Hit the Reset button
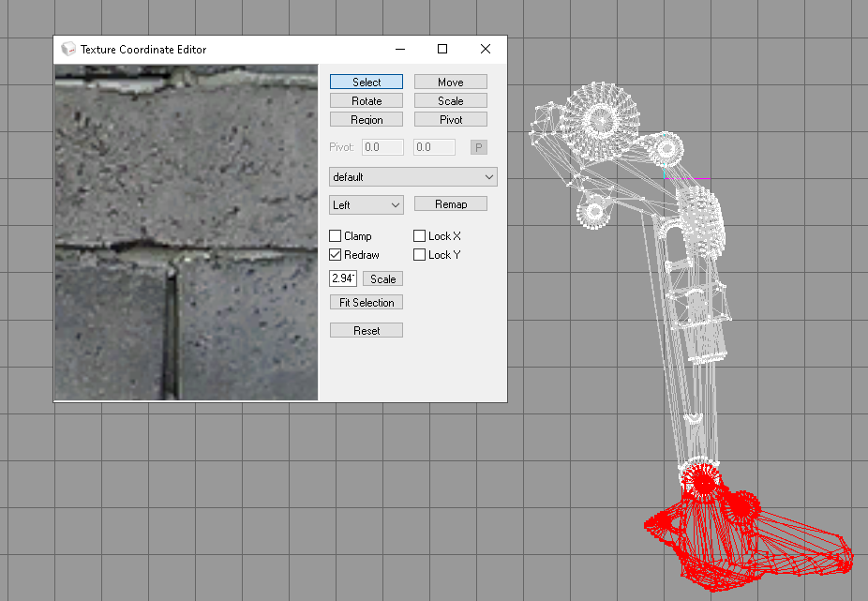This screenshot has height=601, width=868. click(x=367, y=330)
